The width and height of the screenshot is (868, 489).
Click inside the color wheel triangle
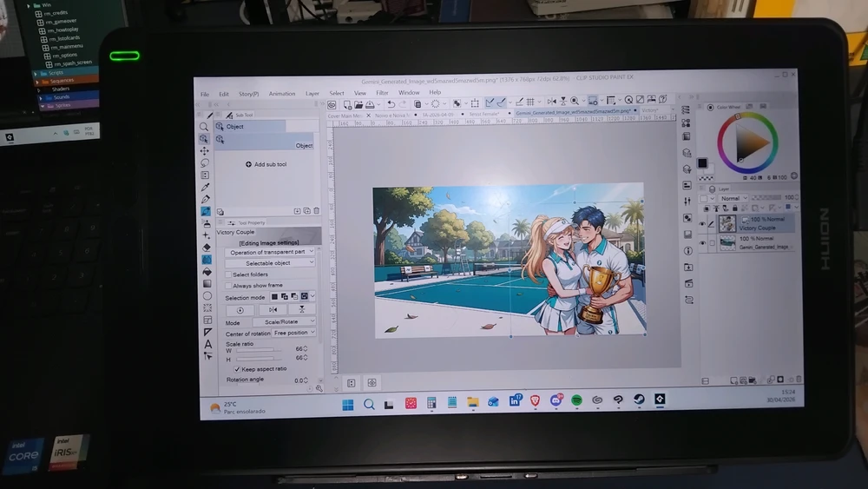click(752, 143)
